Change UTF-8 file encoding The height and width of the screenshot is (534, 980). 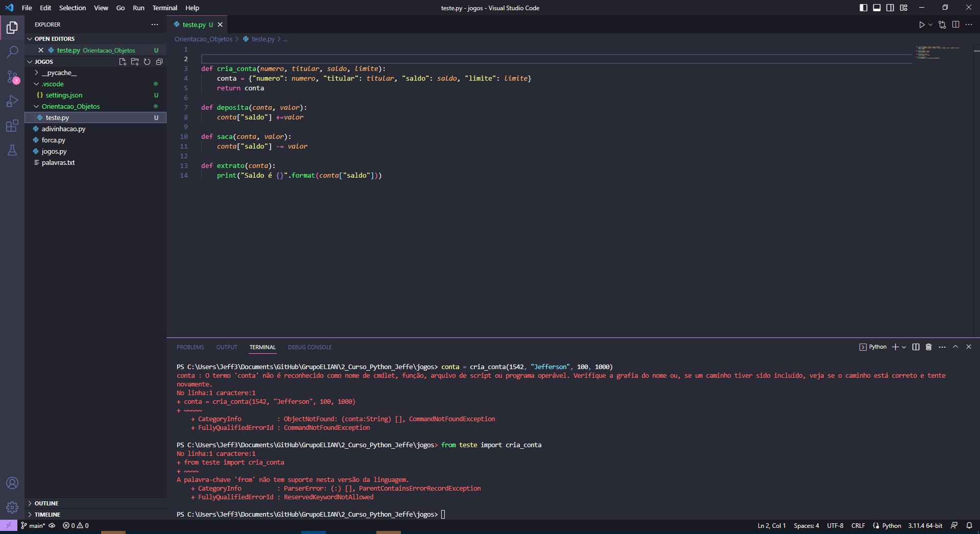(835, 525)
